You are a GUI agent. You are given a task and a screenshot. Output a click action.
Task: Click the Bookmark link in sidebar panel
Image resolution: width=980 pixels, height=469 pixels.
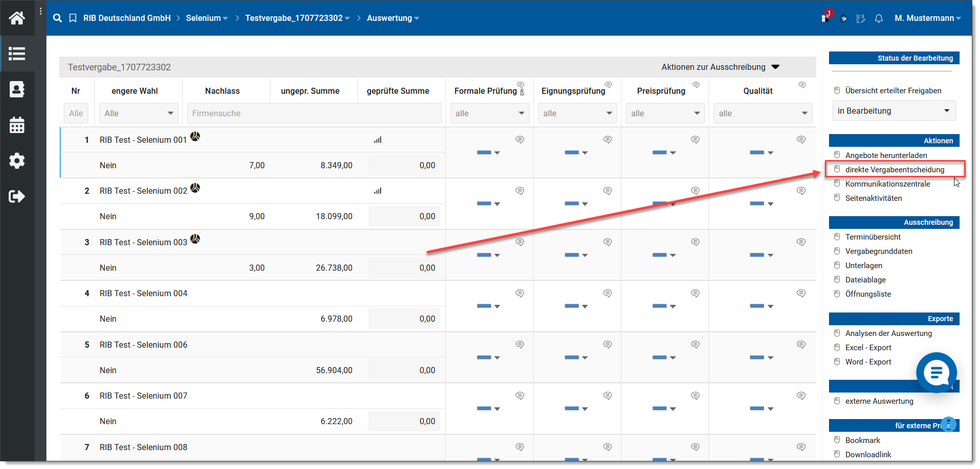pyautogui.click(x=862, y=440)
